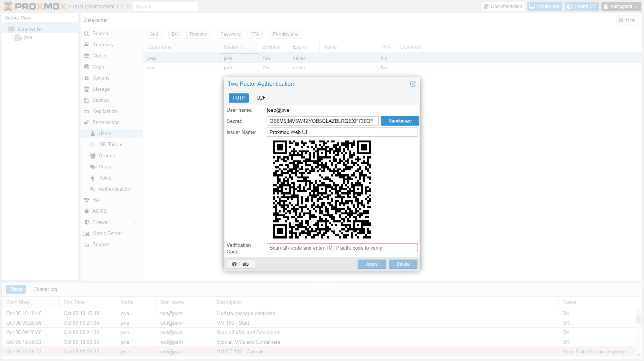Focus the top Search box
644x361 pixels.
tap(166, 7)
